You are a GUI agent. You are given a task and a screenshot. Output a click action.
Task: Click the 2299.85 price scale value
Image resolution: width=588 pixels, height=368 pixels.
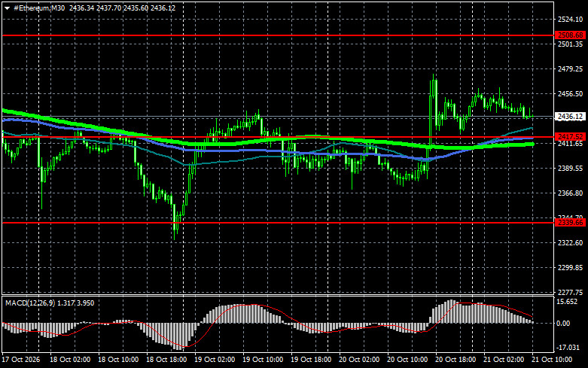571,268
